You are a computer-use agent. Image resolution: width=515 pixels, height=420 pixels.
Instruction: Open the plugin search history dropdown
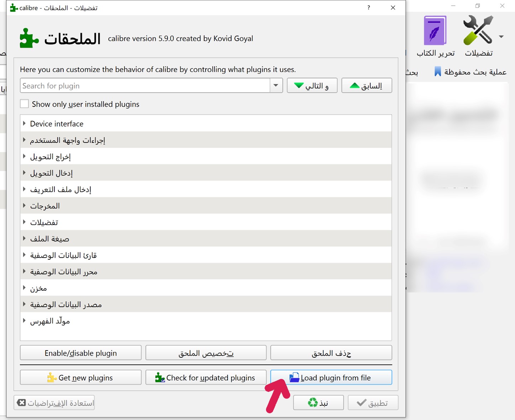tap(276, 85)
